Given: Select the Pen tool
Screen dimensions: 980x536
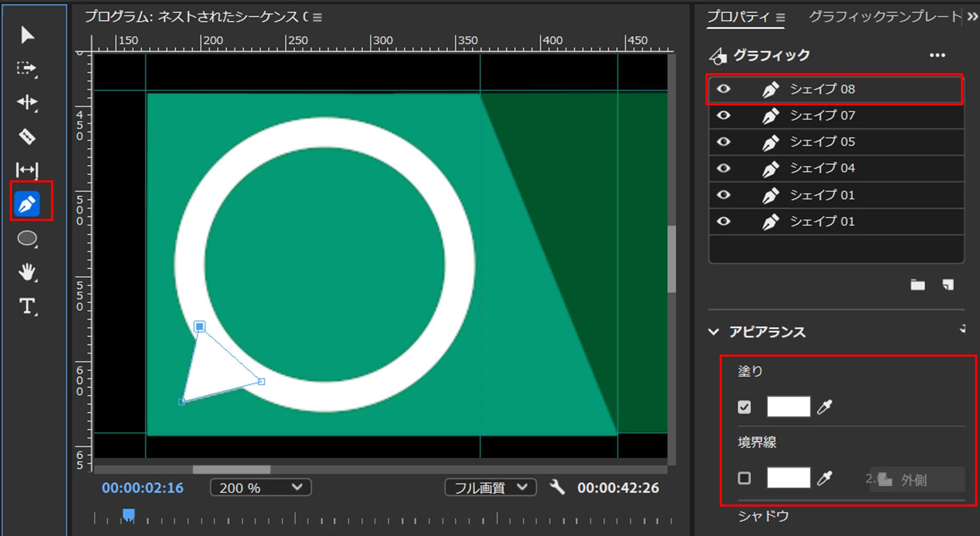Looking at the screenshot, I should 27,204.
